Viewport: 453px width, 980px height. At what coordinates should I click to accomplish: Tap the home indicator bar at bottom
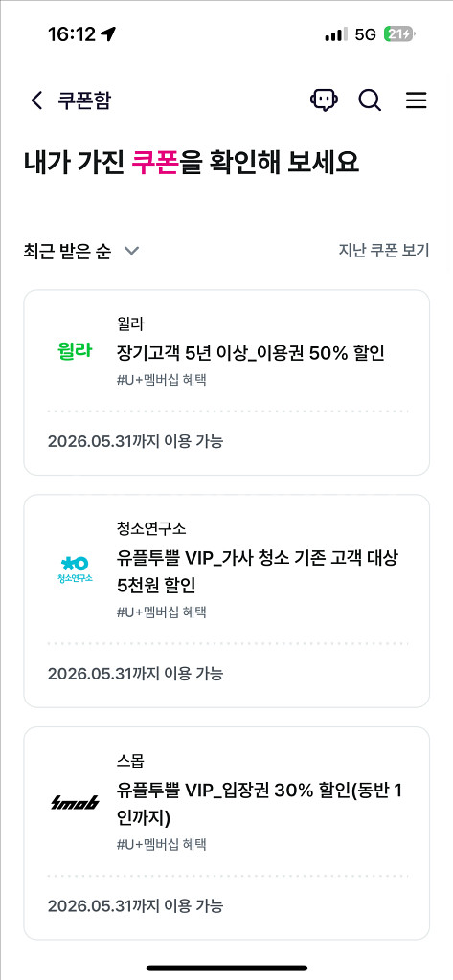(226, 968)
